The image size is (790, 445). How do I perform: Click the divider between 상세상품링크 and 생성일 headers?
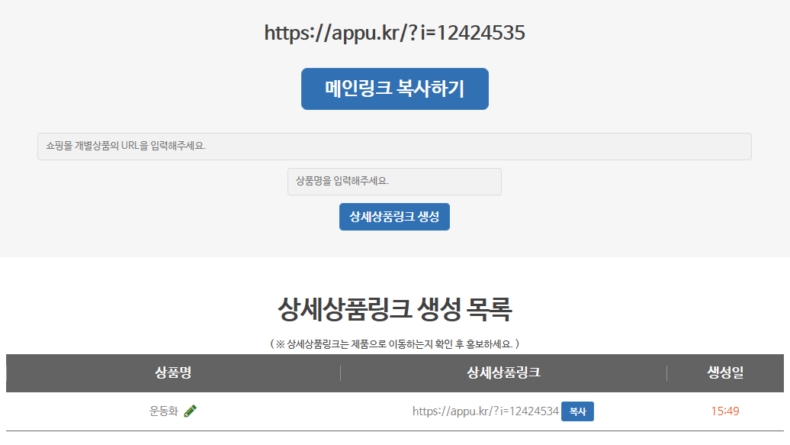[667, 373]
